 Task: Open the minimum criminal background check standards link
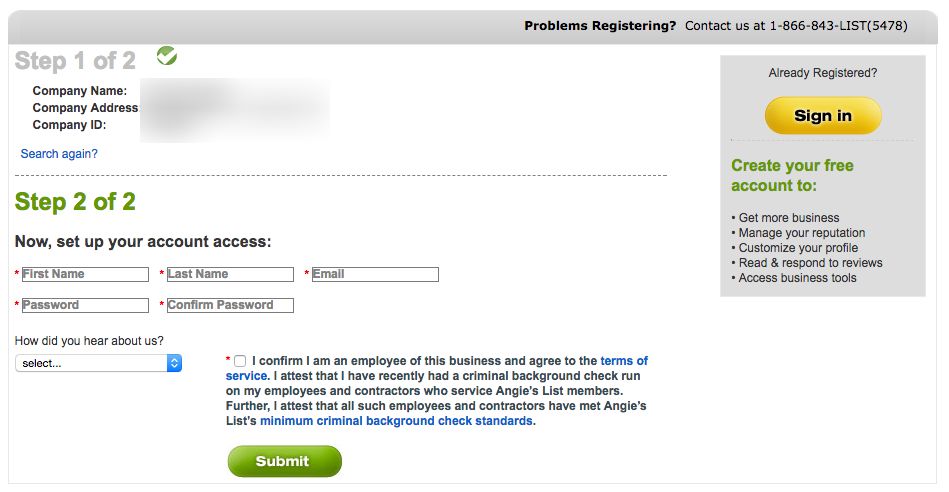click(x=396, y=421)
